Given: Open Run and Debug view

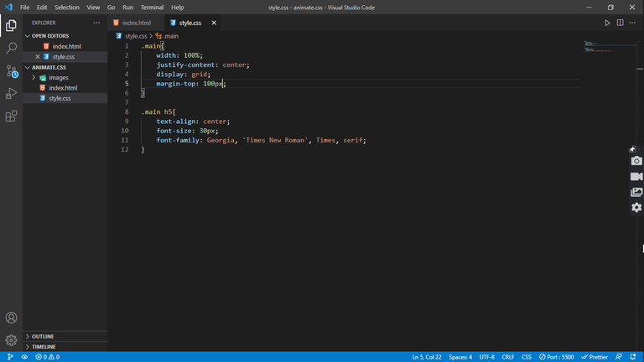Looking at the screenshot, I should [x=11, y=94].
